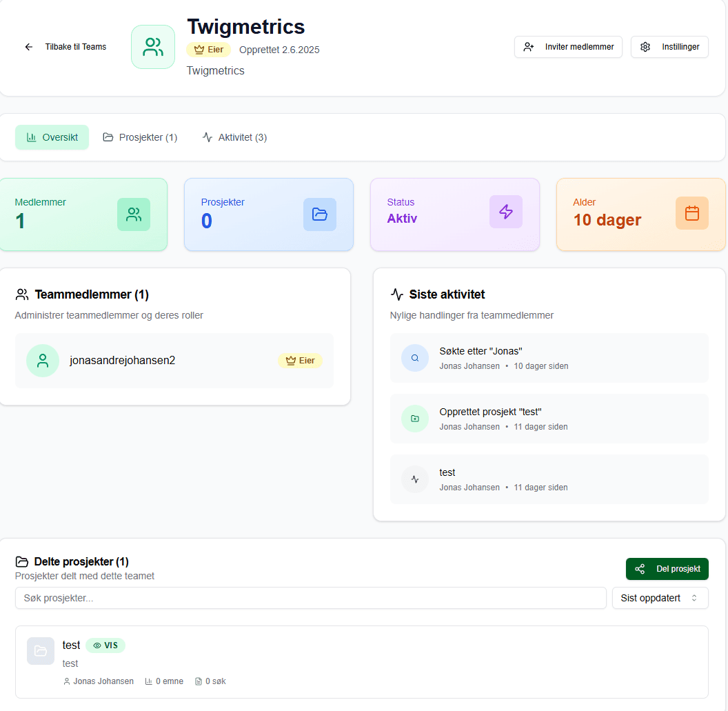Click the calendar icon on Alder card

click(x=691, y=214)
